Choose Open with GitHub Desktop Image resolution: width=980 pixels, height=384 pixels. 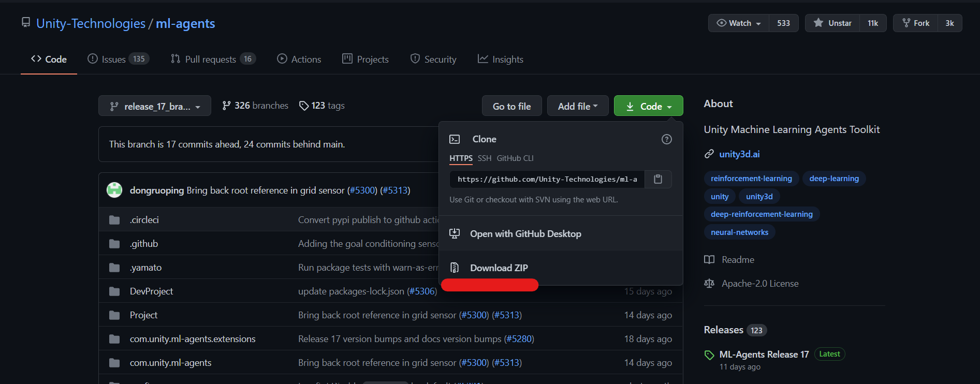[x=561, y=233]
